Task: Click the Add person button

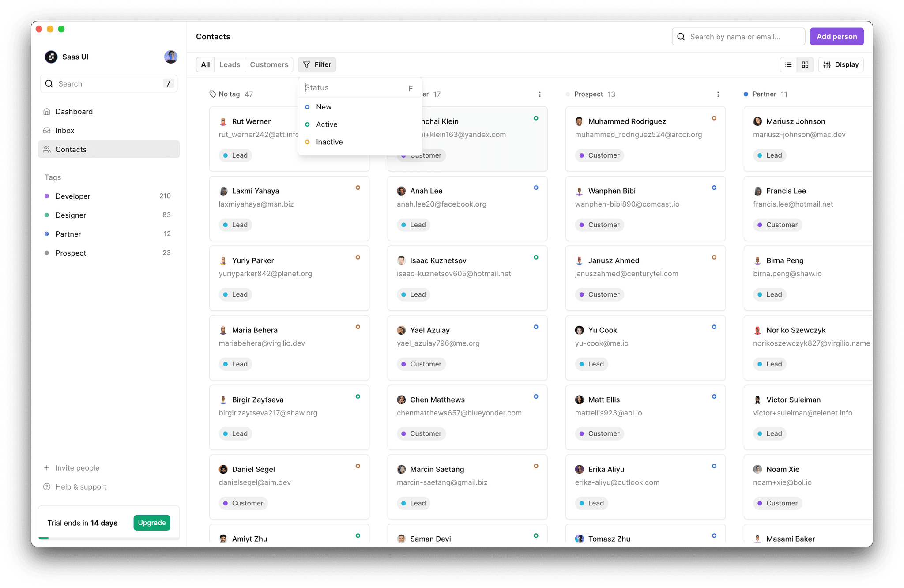Action: pyautogui.click(x=836, y=36)
